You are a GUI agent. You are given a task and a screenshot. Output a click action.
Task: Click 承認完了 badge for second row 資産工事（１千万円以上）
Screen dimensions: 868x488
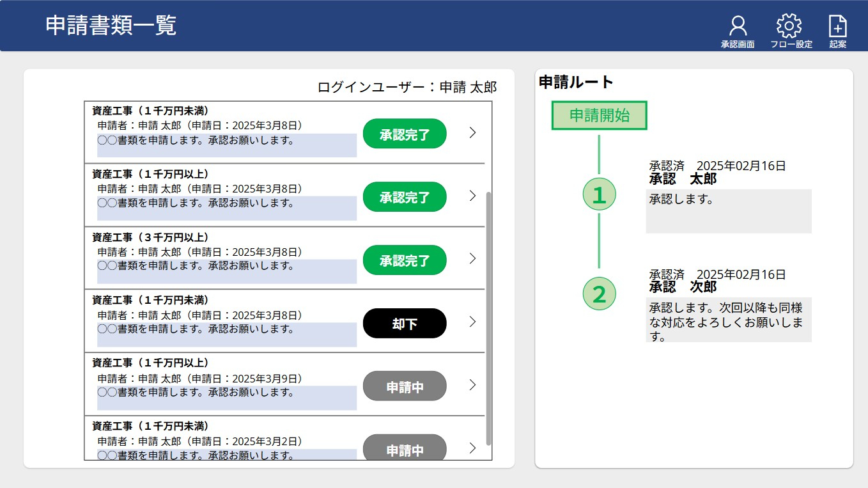[405, 197]
